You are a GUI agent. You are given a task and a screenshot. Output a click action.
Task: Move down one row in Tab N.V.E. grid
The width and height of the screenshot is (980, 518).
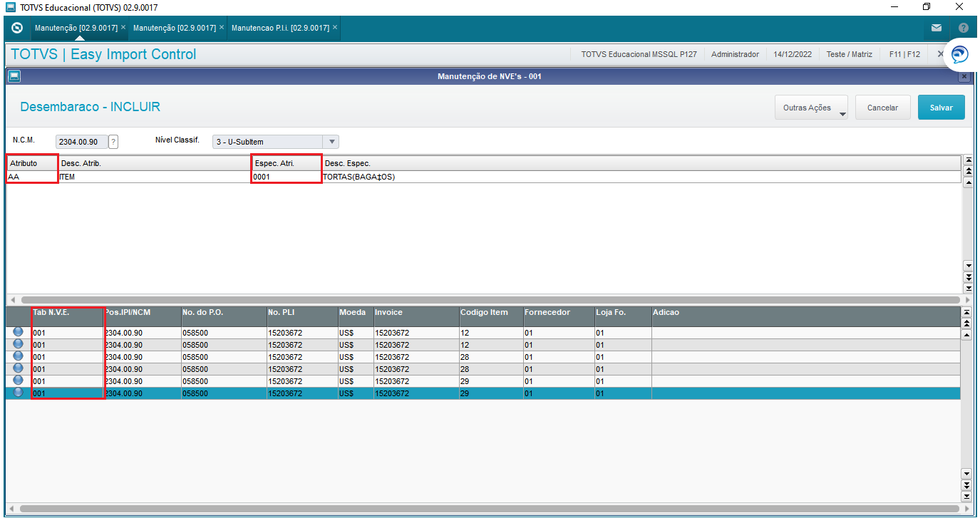coord(966,473)
